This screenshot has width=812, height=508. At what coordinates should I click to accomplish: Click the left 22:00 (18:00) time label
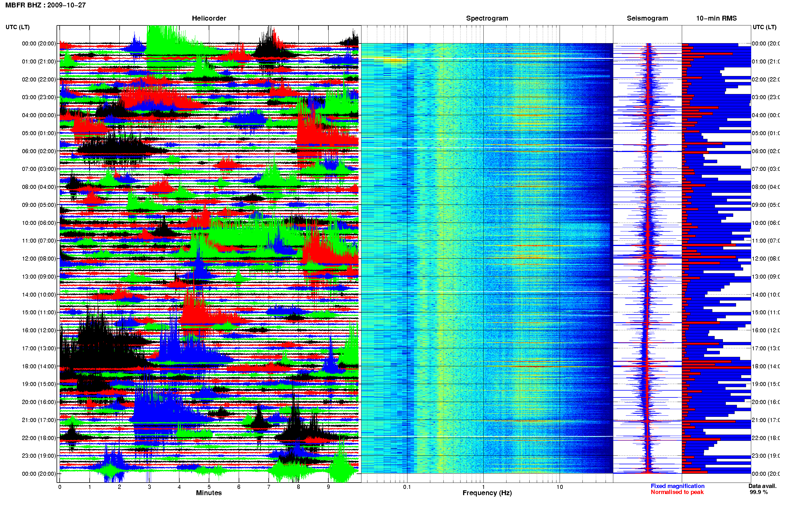(39, 438)
